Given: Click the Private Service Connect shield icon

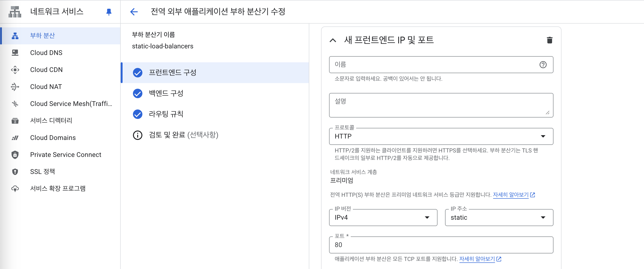Looking at the screenshot, I should pyautogui.click(x=15, y=155).
